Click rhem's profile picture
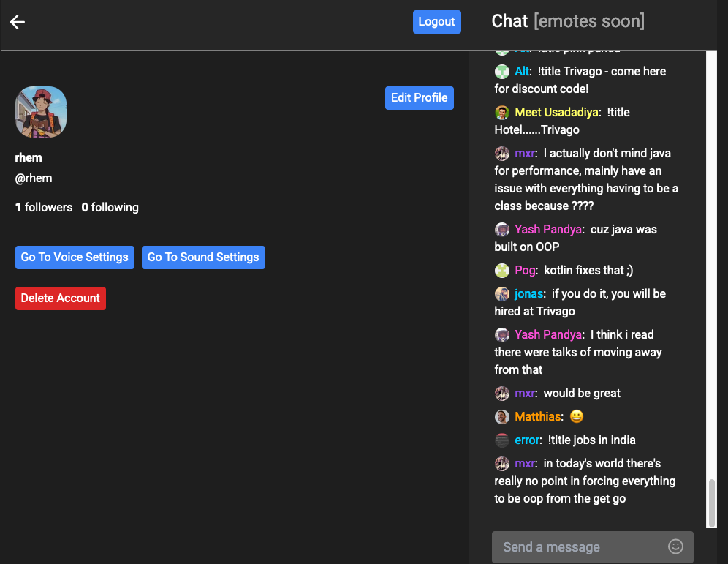Screen dimensions: 728x564 tap(40, 111)
